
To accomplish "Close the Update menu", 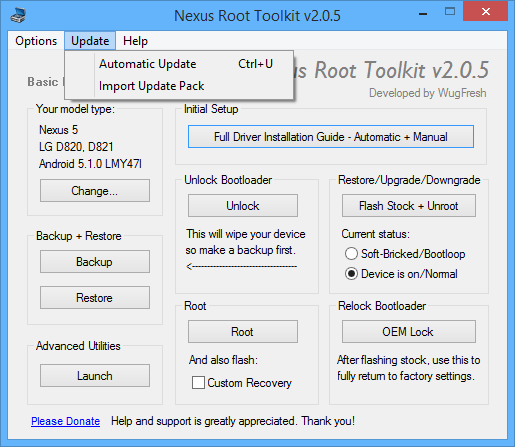I will click(90, 41).
